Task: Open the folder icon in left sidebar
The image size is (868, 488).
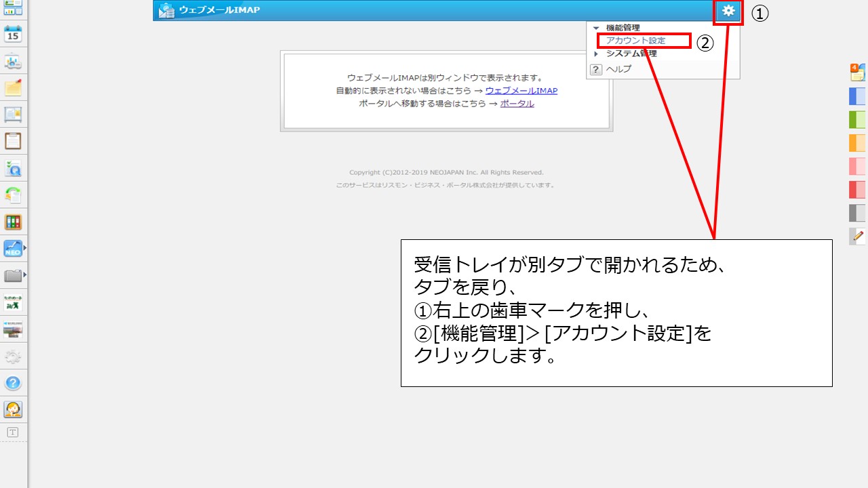Action: click(12, 275)
